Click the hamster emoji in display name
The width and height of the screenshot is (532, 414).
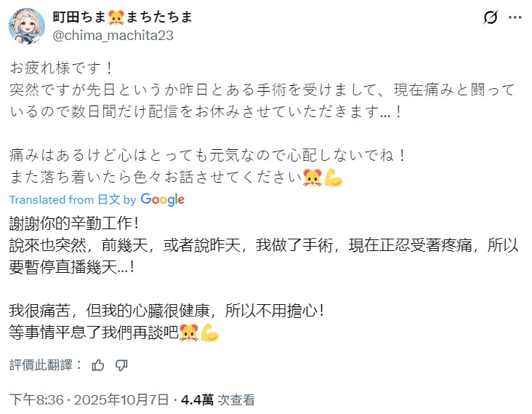pyautogui.click(x=118, y=17)
